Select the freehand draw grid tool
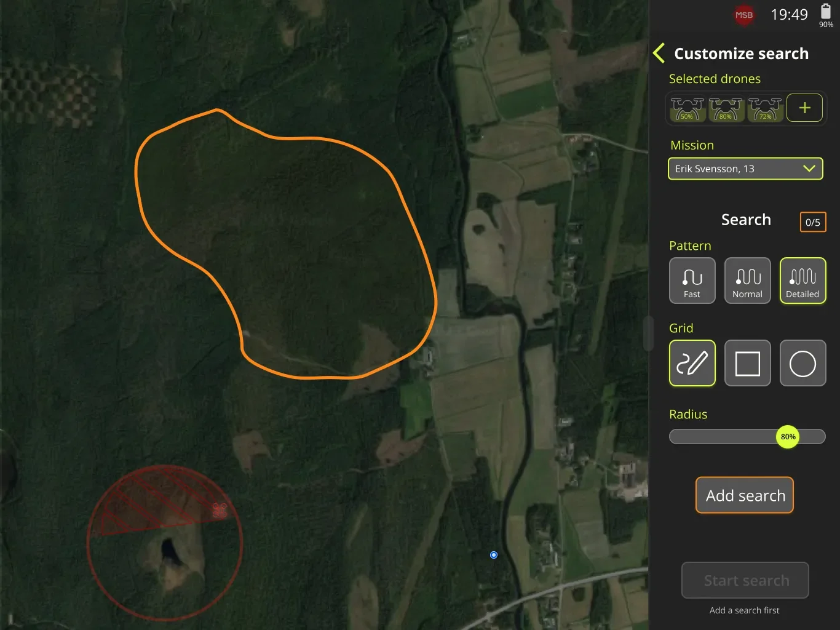The height and width of the screenshot is (630, 840). (x=692, y=363)
